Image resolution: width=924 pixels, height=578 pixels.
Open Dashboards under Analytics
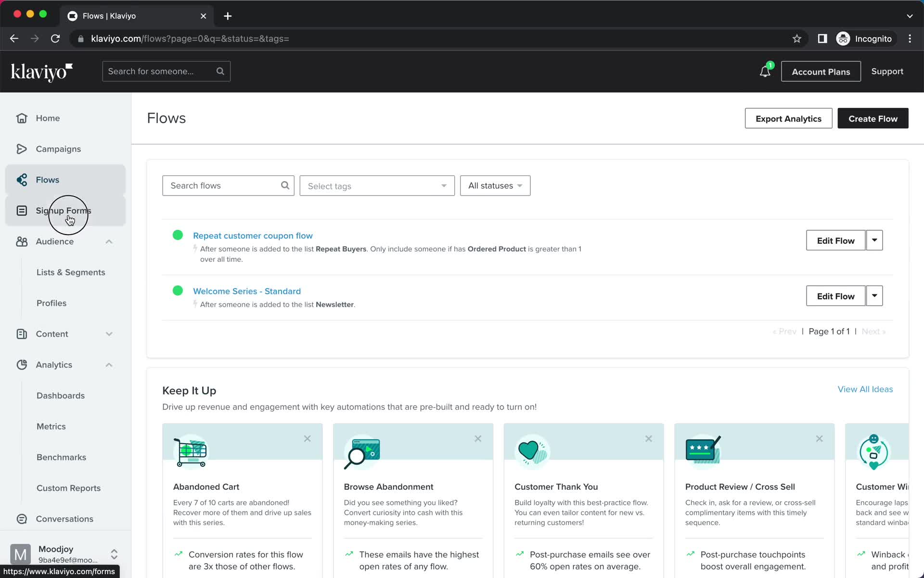(61, 395)
